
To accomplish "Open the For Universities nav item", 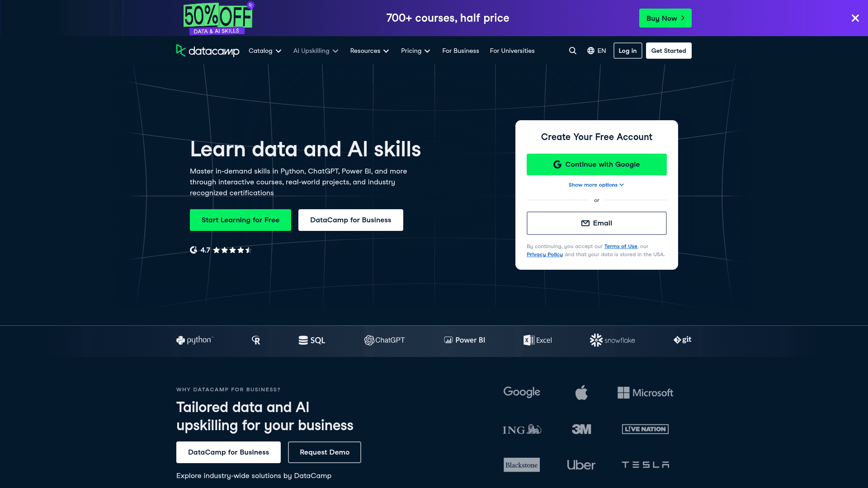I will coord(512,51).
